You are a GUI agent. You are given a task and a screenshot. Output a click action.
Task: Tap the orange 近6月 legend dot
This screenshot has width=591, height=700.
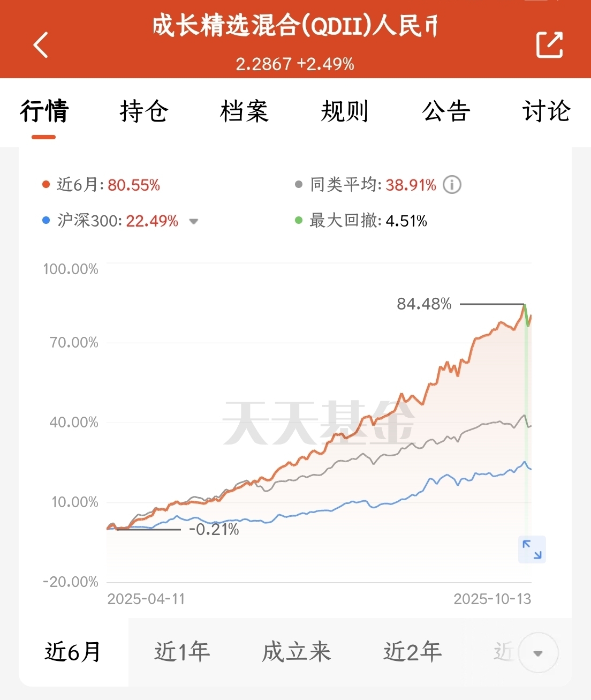[46, 185]
